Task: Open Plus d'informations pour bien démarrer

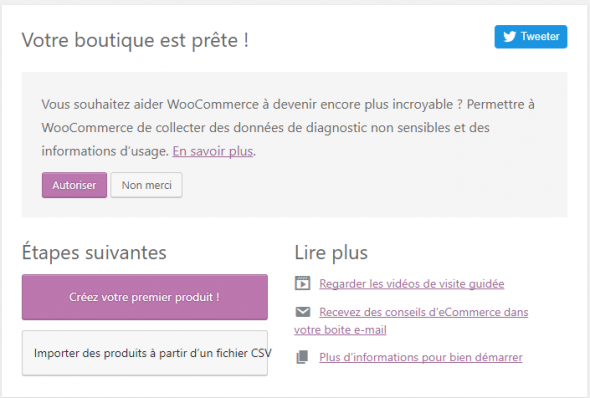Action: pyautogui.click(x=421, y=357)
